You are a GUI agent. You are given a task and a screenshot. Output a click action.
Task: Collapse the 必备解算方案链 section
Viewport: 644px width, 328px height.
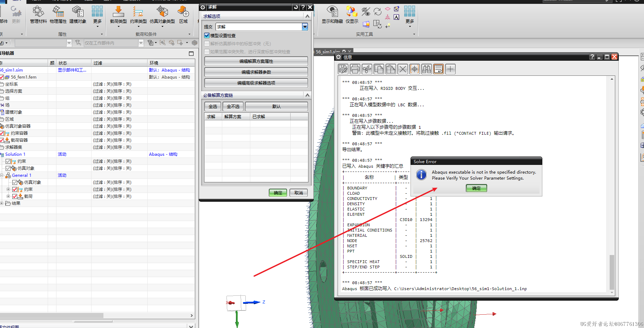(307, 95)
